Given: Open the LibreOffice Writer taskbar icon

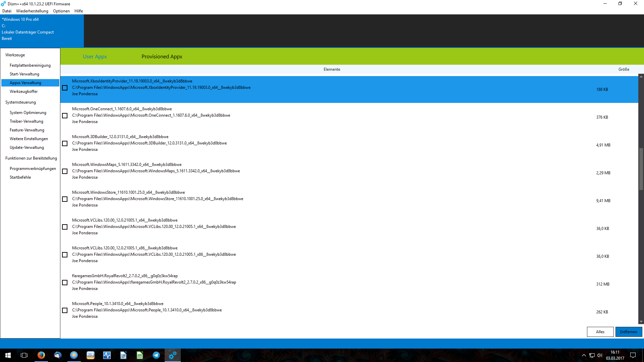Looking at the screenshot, I should [123, 355].
